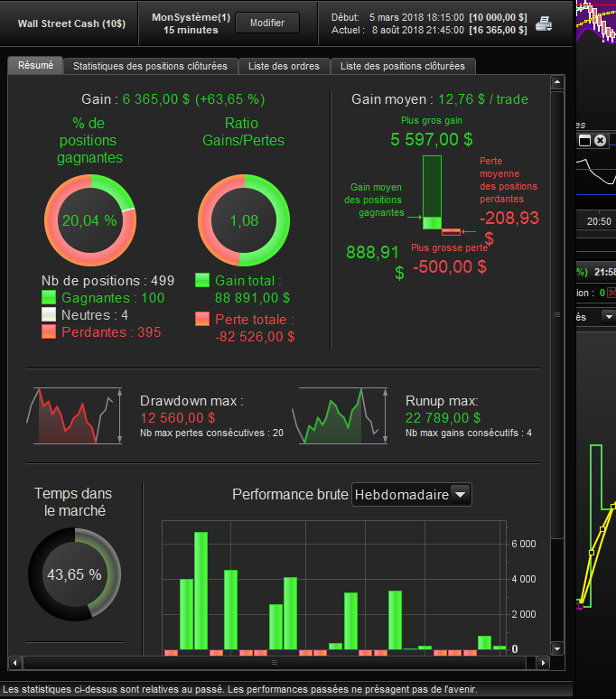
Task: Click the horizontal scrollbar right arrow
Action: click(x=543, y=663)
